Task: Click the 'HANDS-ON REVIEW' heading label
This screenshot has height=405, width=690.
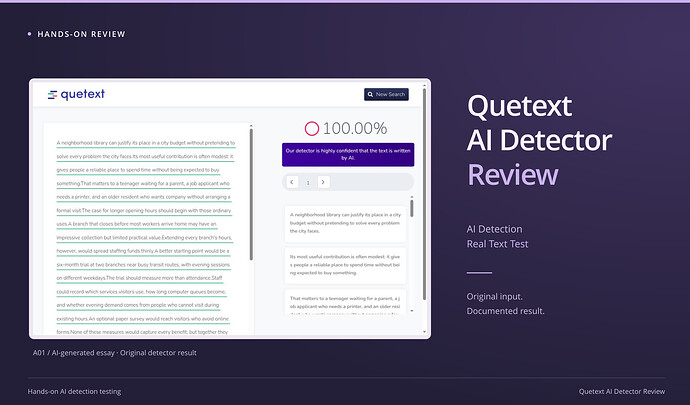Action: click(81, 34)
